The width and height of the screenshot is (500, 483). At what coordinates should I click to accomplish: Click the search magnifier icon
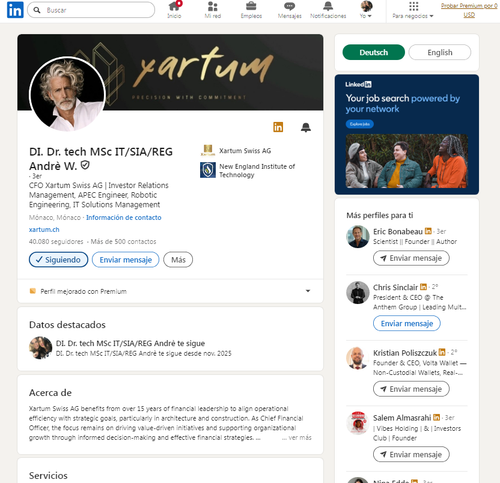click(37, 10)
